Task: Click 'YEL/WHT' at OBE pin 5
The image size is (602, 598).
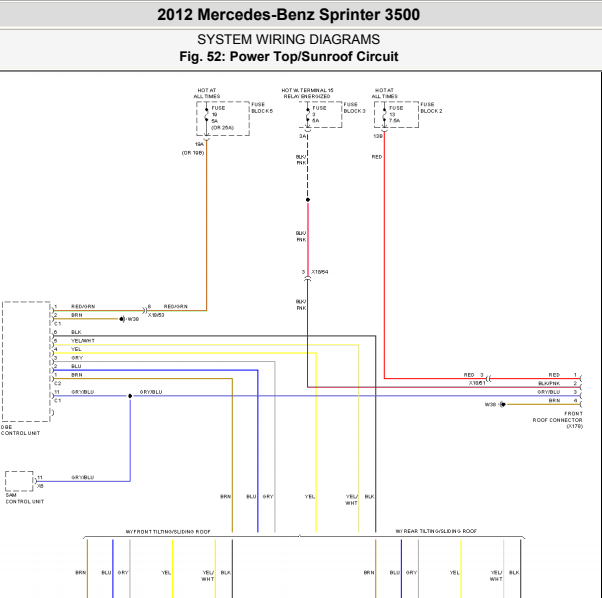Action: (83, 340)
